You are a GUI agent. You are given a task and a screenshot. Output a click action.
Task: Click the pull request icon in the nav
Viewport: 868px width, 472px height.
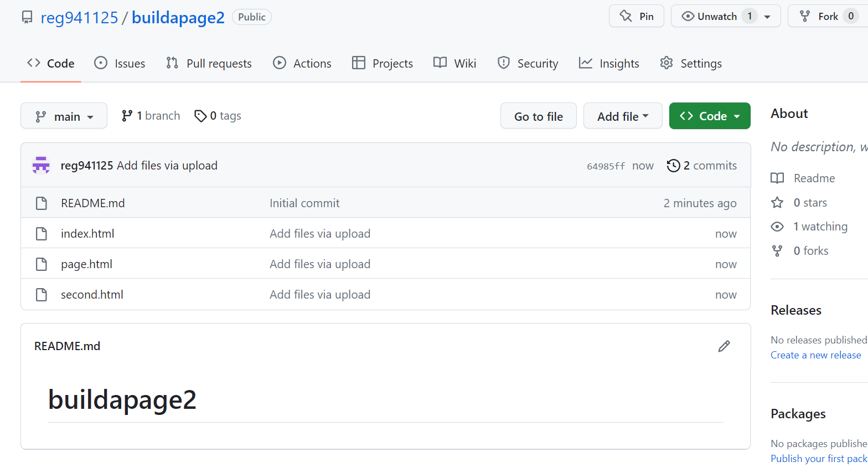[172, 63]
